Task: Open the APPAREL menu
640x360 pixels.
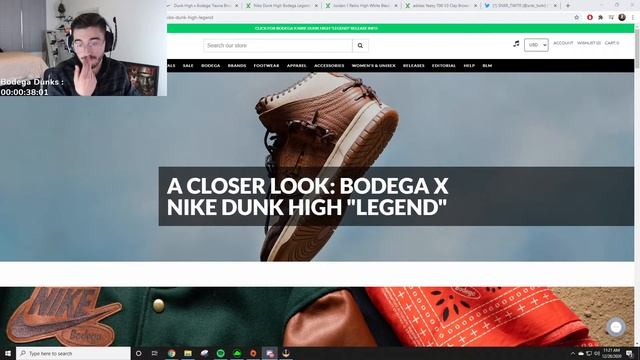Action: click(296, 66)
